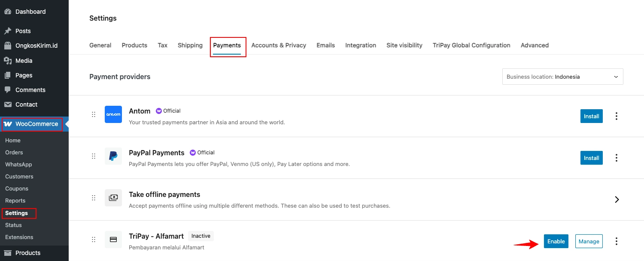Grab the drag handle for Take offline payments
This screenshot has height=261, width=644.
point(94,198)
